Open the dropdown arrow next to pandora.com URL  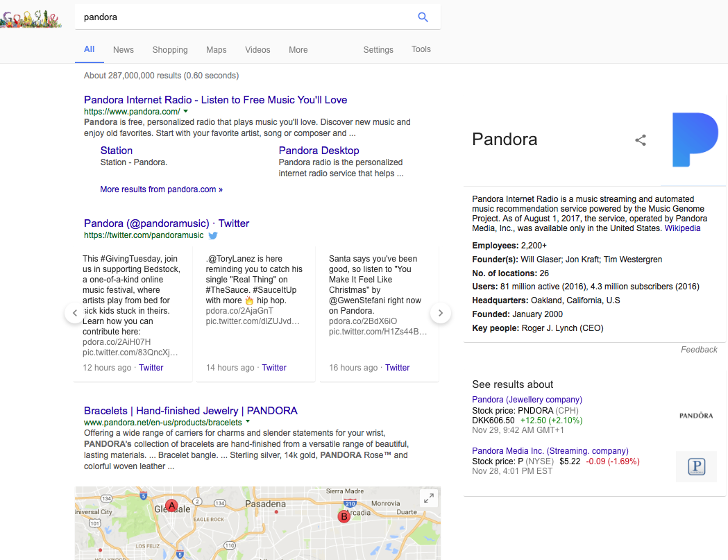[185, 111]
